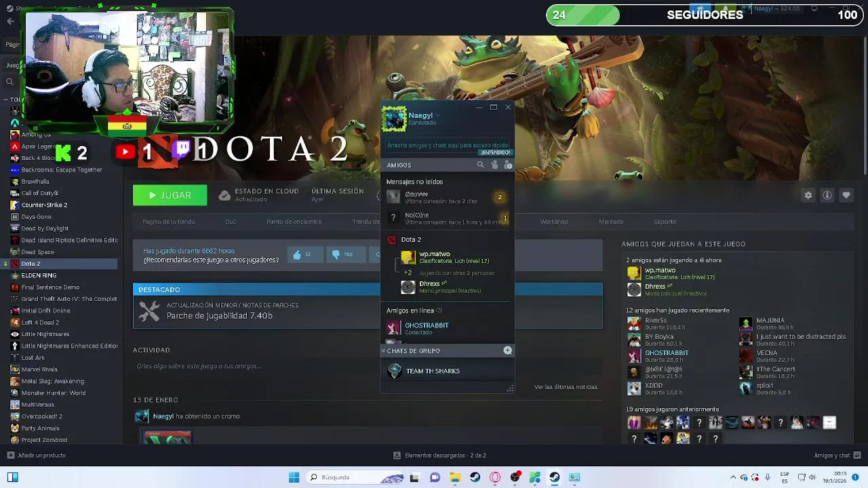Open Dhrexs in friends panel
The height and width of the screenshot is (488, 868).
point(448,287)
